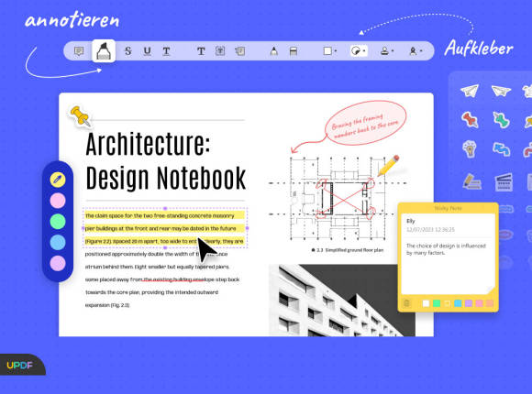Choose the green highlight color circle
Screen dimensions: 532x394
(58, 222)
